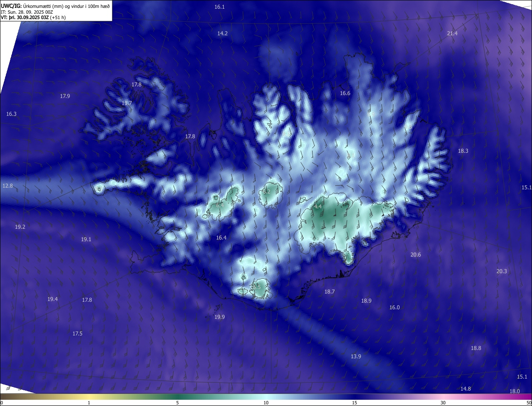
Task: Click the valid time line 'VT: þri. 30.09.2025 03Z'
Action: point(25,17)
